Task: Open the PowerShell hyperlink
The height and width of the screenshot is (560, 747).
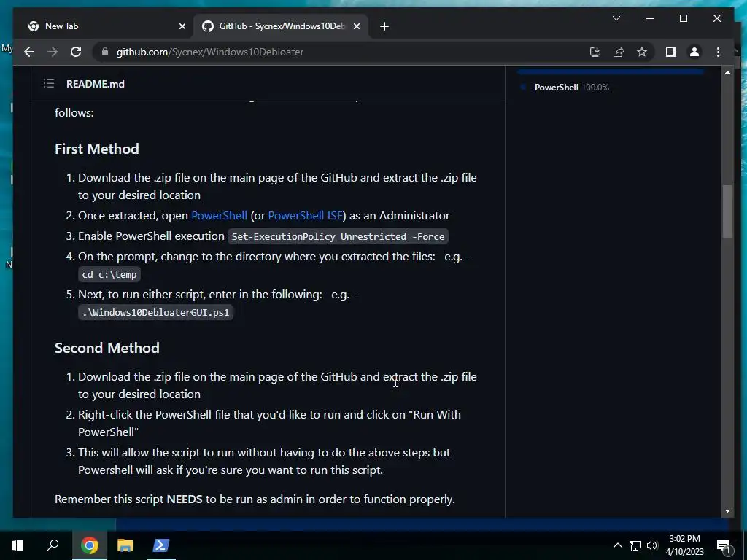Action: (219, 216)
